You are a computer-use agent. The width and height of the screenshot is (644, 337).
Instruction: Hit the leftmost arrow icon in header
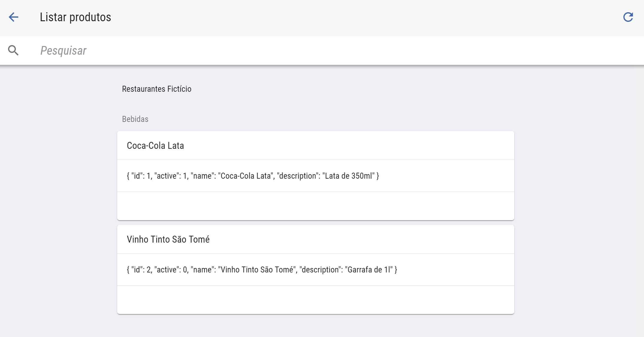coord(14,17)
